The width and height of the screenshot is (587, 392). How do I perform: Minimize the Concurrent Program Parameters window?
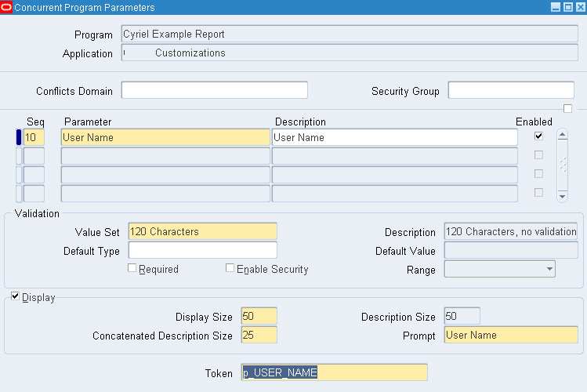(556, 7)
